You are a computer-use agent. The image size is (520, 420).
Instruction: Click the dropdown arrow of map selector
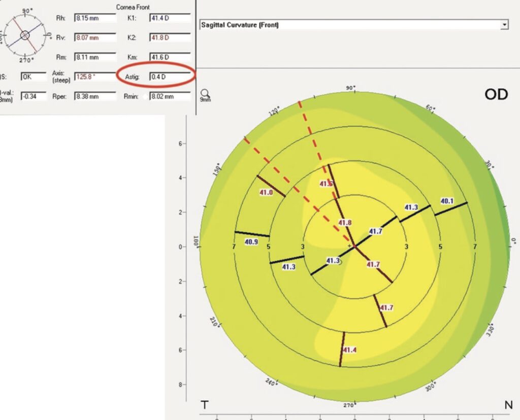pos(504,24)
